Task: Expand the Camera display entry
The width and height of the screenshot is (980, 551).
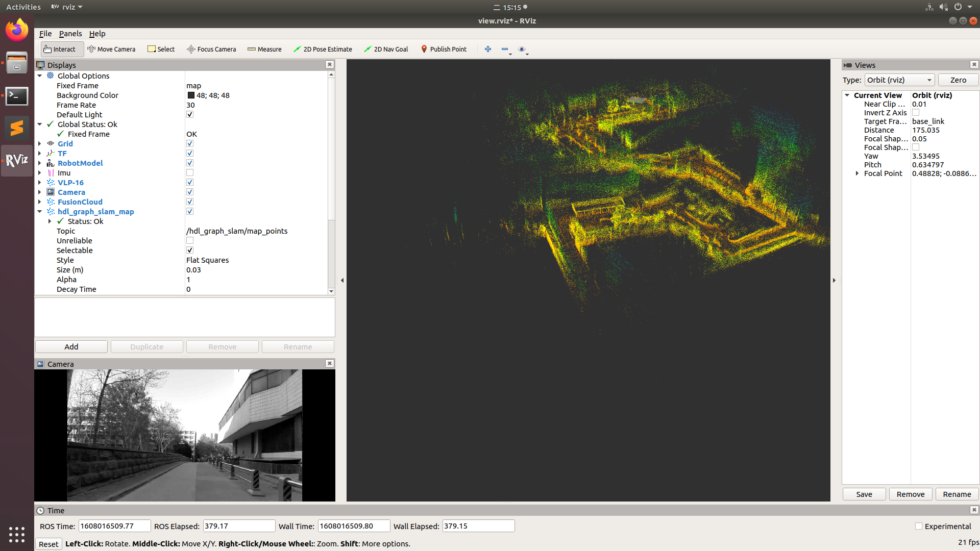Action: coord(40,192)
